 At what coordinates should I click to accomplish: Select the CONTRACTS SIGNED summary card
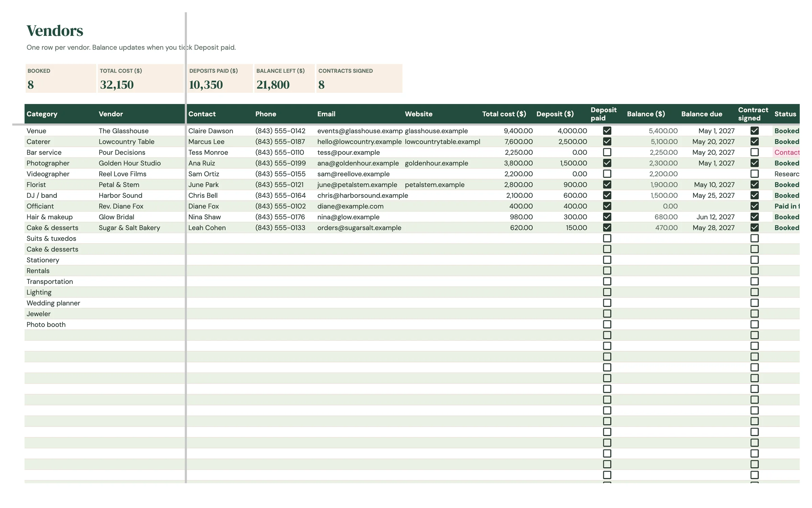[359, 78]
